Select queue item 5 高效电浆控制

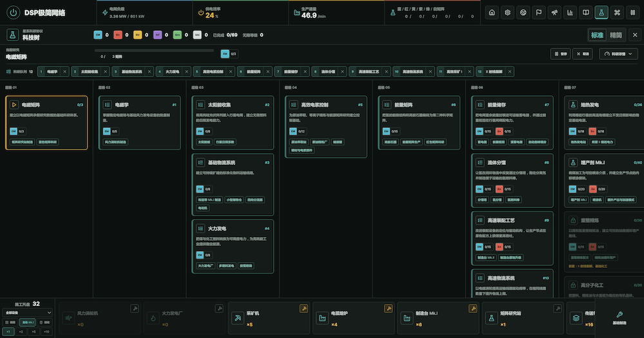pyautogui.click(x=214, y=71)
